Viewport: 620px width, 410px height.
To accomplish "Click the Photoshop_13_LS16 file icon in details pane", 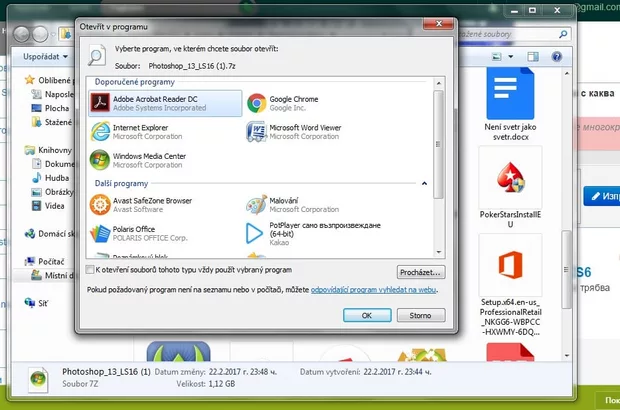I will click(x=38, y=379).
